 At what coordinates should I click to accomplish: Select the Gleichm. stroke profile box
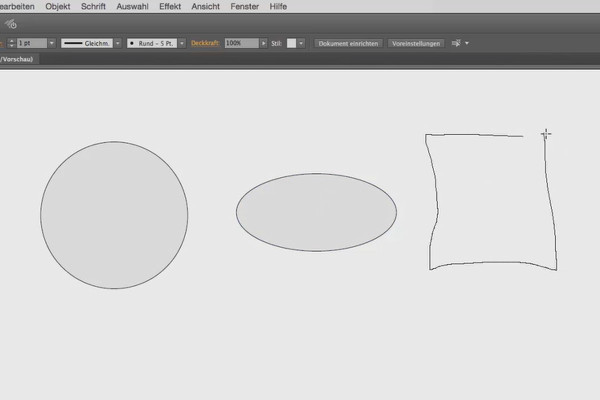click(87, 43)
